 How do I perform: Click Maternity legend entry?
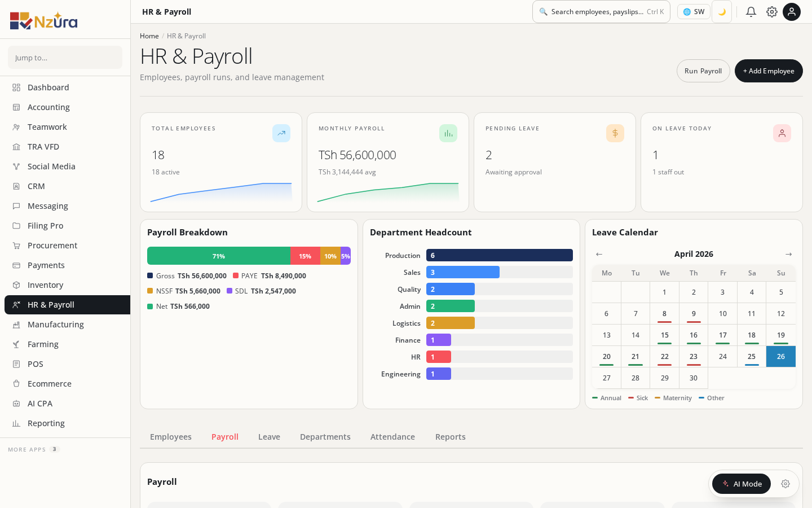[673, 398]
